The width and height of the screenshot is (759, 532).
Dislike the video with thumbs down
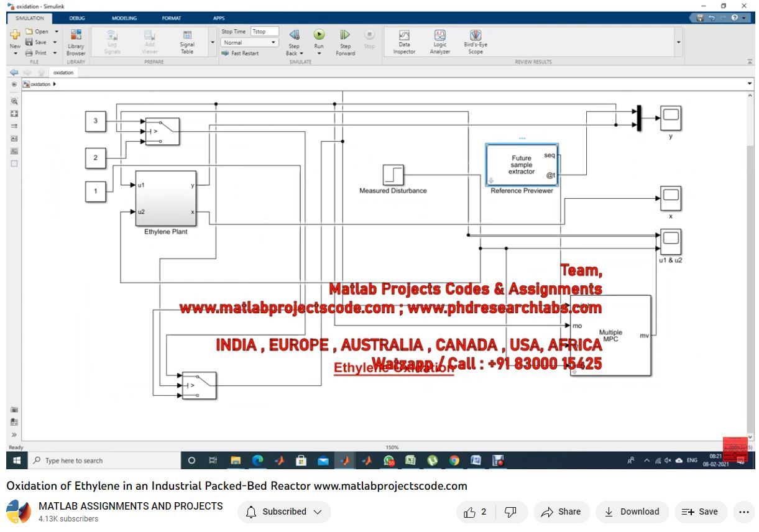[x=510, y=511]
